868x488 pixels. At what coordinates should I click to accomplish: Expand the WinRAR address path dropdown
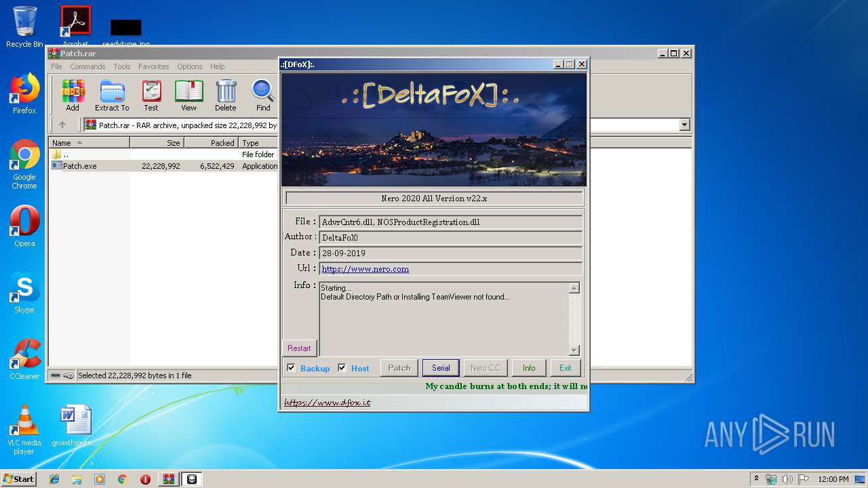point(684,125)
